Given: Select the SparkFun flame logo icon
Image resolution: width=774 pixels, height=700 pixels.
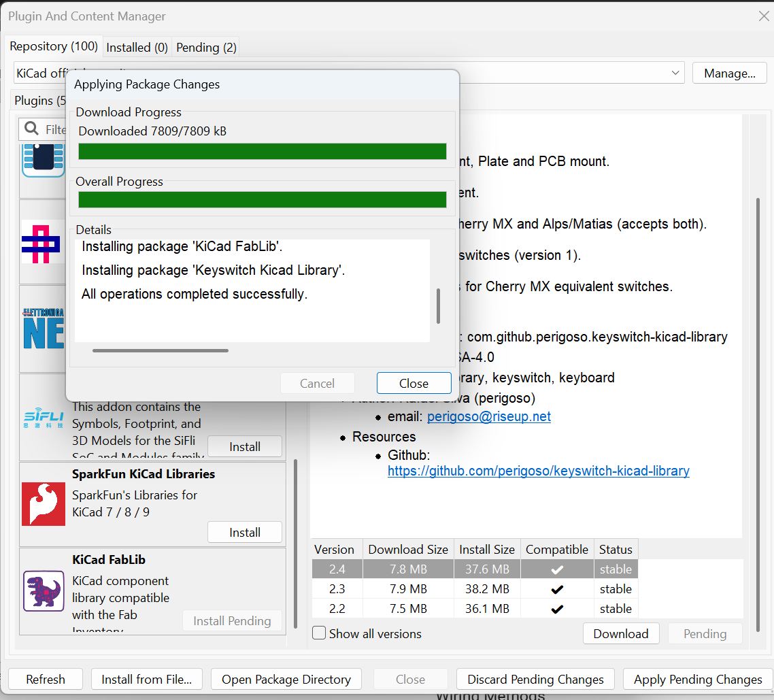Looking at the screenshot, I should pos(44,503).
